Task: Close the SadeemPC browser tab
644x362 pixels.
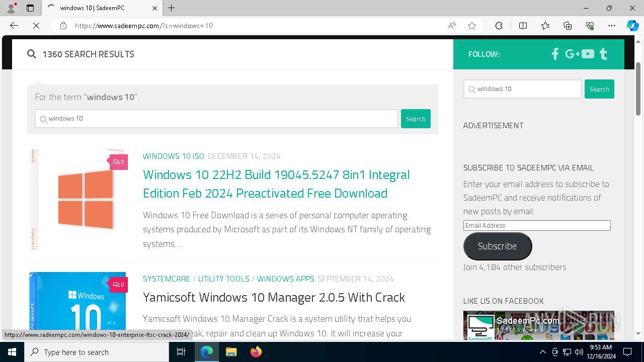Action: (154, 8)
